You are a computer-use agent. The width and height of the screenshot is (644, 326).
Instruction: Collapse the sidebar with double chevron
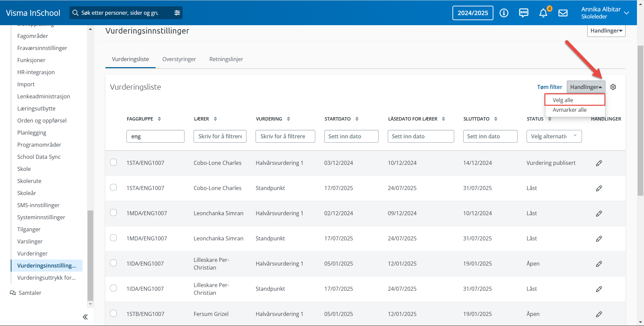85,317
